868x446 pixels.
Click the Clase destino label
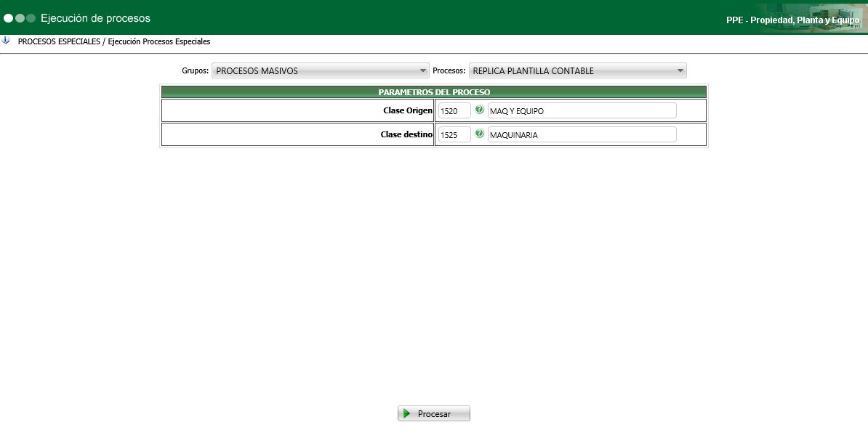click(406, 134)
